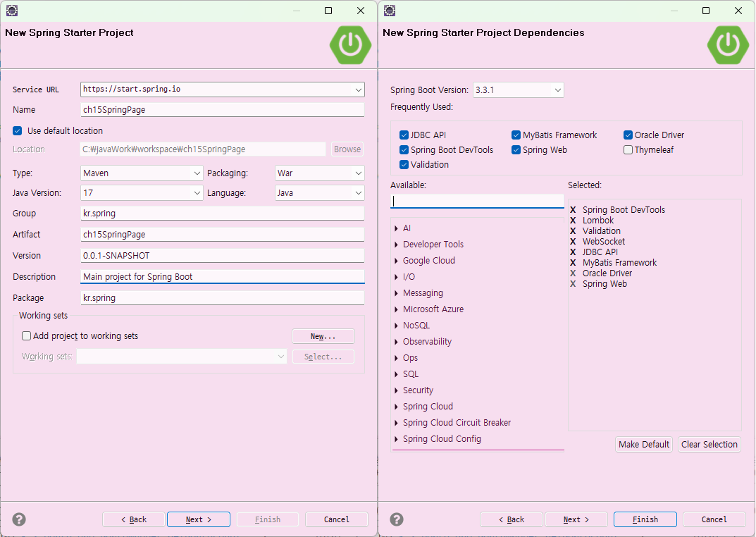Image resolution: width=756 pixels, height=537 pixels.
Task: Expand the AI dependency category
Action: click(397, 228)
